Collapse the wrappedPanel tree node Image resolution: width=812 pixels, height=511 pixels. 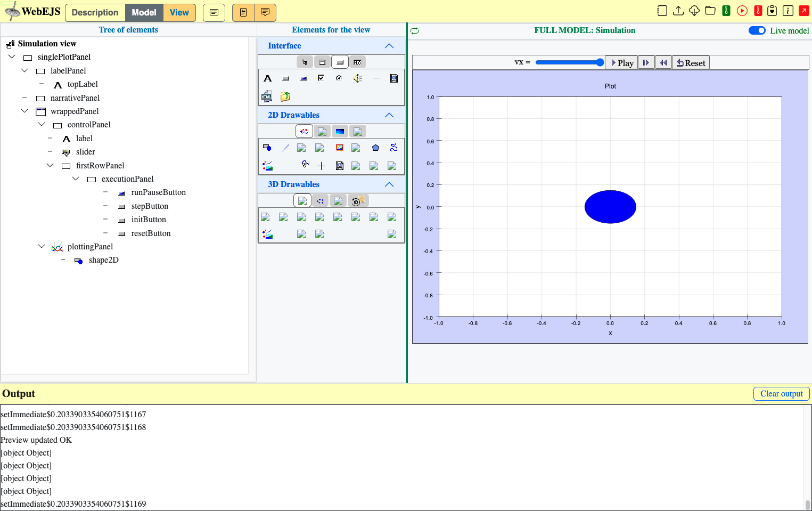tap(24, 111)
